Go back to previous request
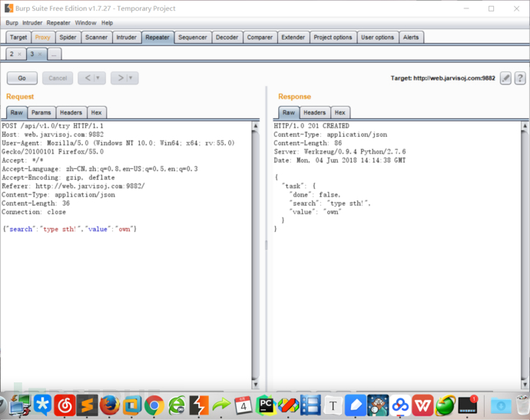The image size is (530, 420). point(88,78)
